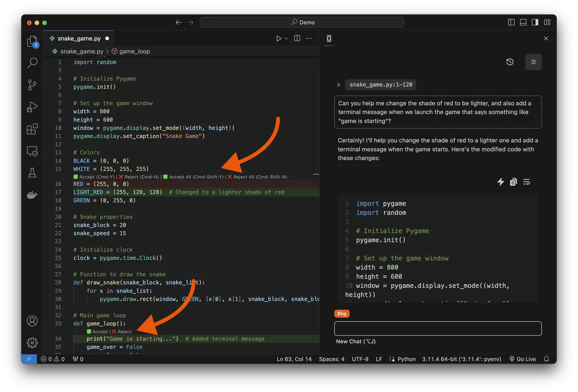Viewport: 578px width, 392px height.
Task: Apply code with the lightning bolt icon
Action: pyautogui.click(x=500, y=182)
